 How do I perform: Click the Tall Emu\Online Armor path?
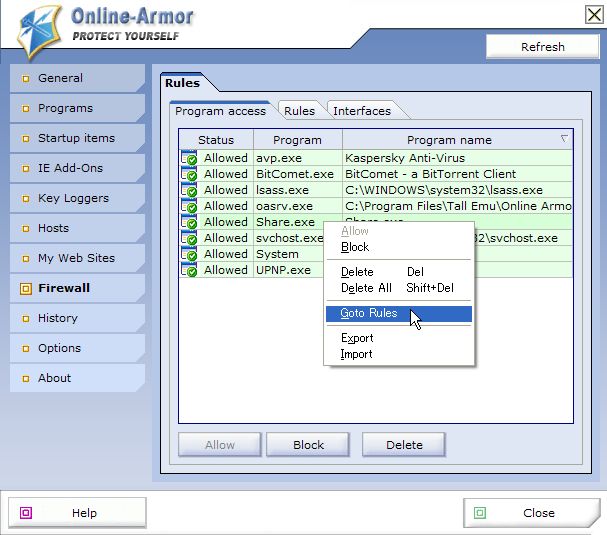[x=458, y=206]
